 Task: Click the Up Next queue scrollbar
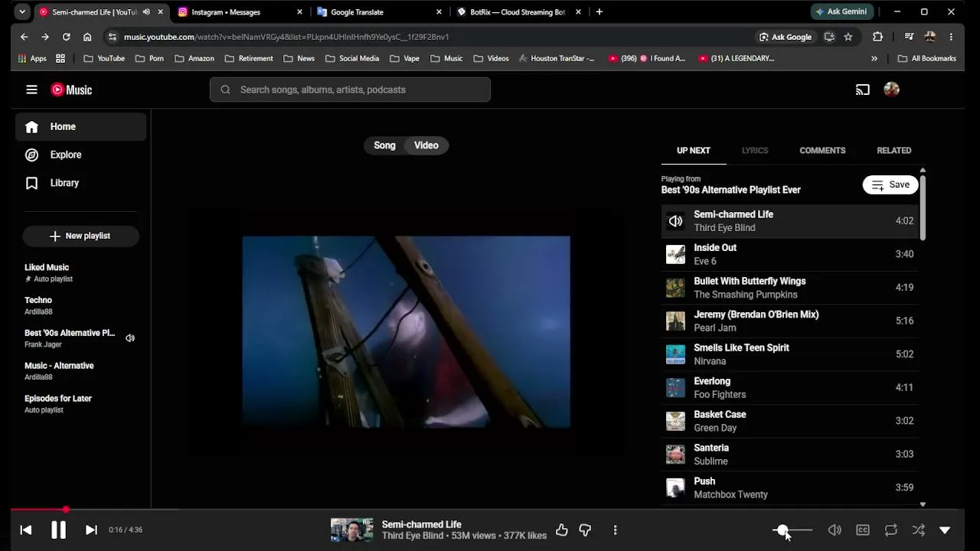coord(923,207)
